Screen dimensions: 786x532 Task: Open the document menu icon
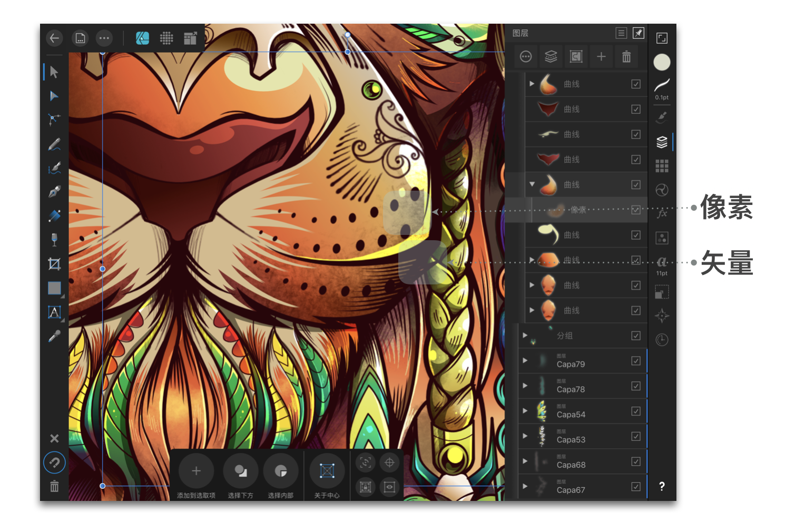pos(80,38)
